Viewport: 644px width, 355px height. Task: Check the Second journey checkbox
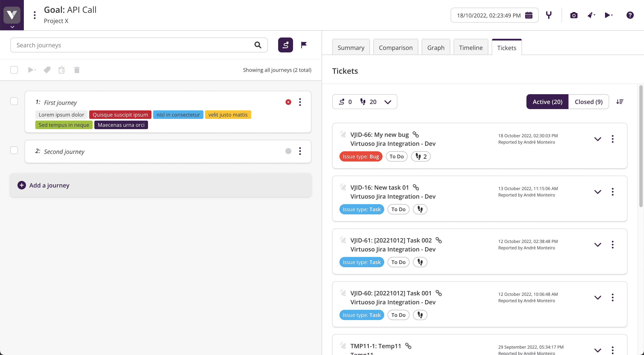[14, 150]
